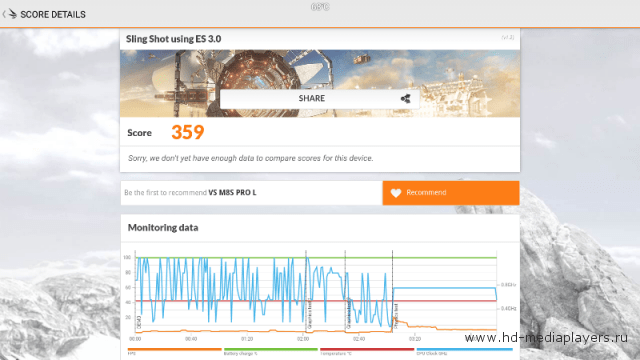
Task: Click the heart icon on Recommend
Action: 396,193
